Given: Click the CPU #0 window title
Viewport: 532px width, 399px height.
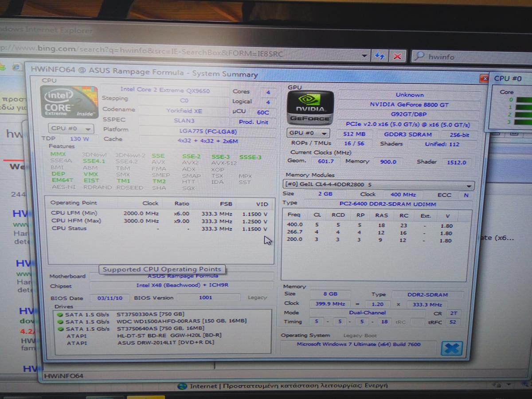Looking at the screenshot, I should click(x=508, y=78).
